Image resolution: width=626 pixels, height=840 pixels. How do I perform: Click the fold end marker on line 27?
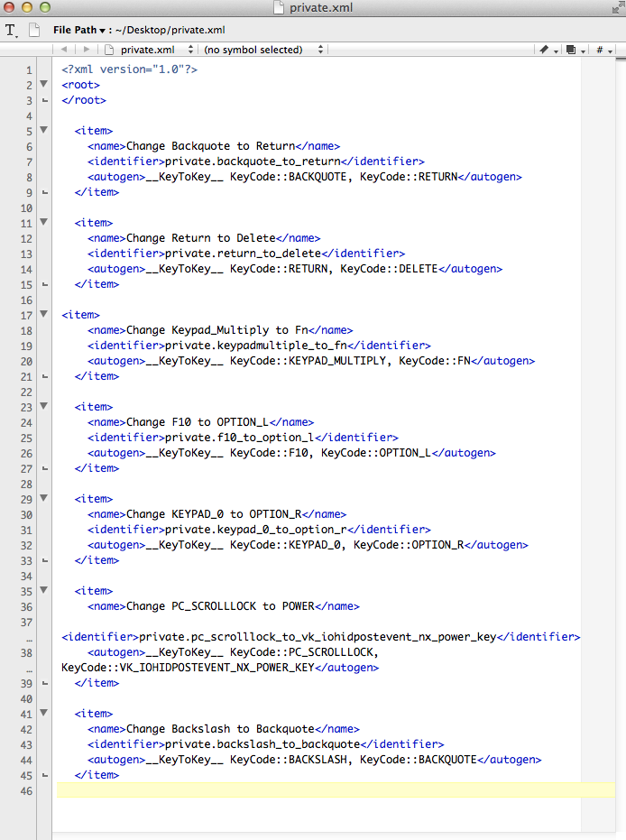point(45,469)
